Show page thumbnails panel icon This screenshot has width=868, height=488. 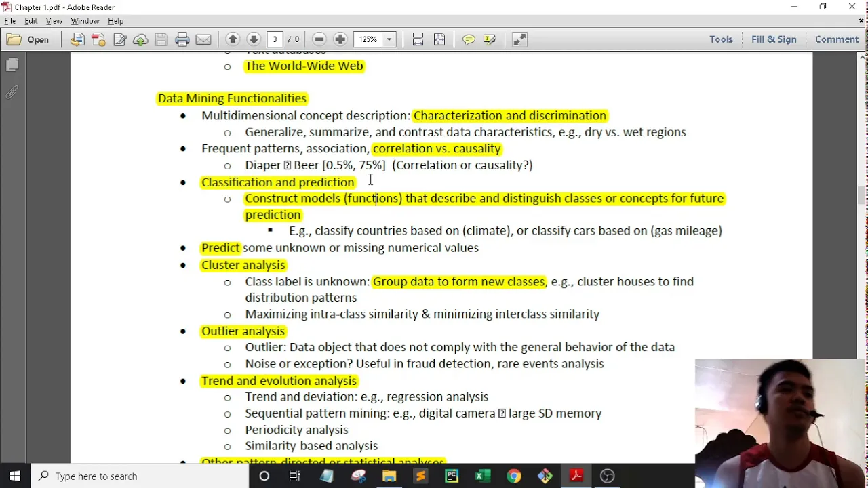[12, 64]
